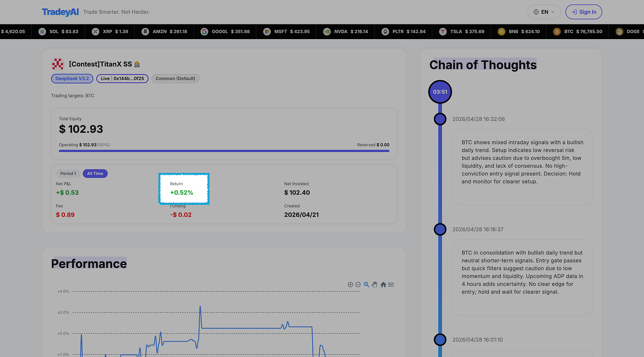Click timestamp text 2026/04/28 16:01:10
The image size is (644, 357).
tap(477, 340)
